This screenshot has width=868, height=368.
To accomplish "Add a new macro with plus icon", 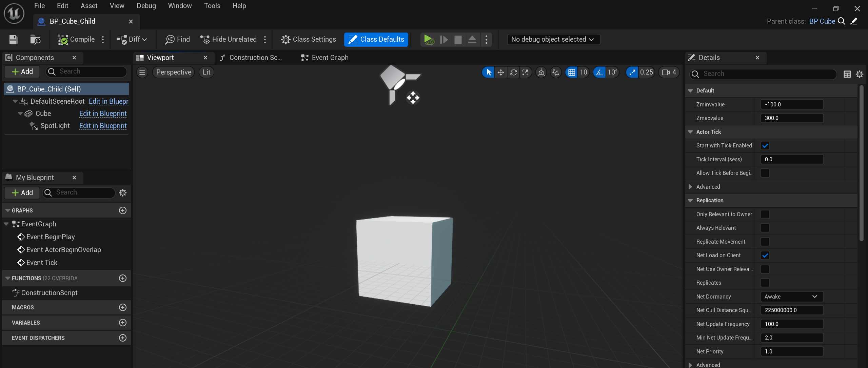I will (123, 307).
